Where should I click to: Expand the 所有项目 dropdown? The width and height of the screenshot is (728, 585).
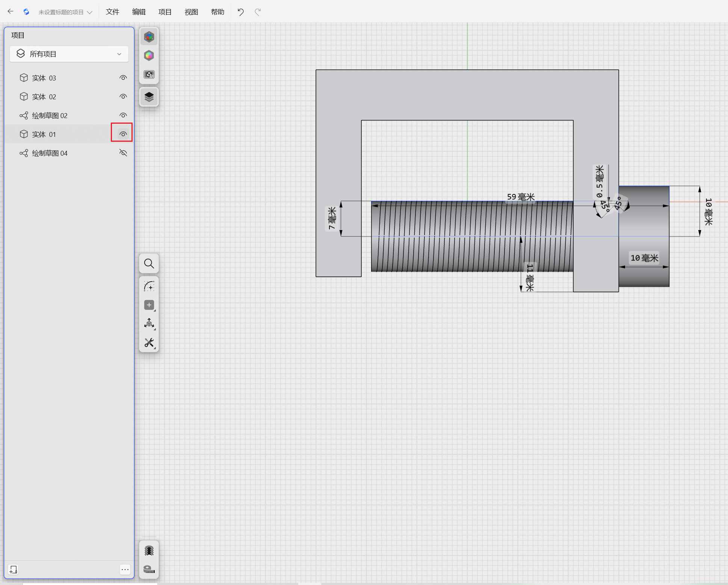point(69,54)
